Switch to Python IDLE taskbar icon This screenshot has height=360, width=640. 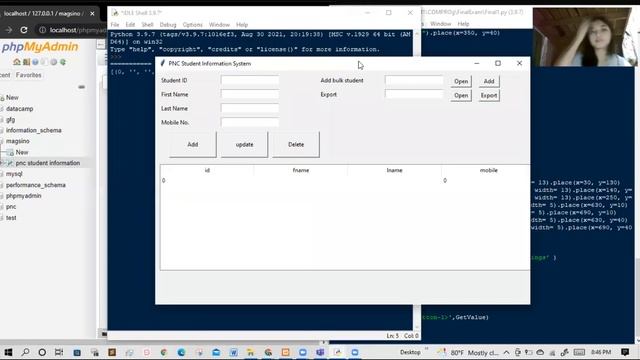pos(338,352)
